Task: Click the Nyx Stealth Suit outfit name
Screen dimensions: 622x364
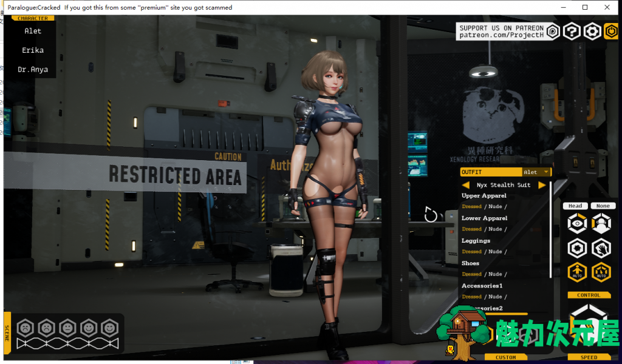Action: tap(504, 185)
